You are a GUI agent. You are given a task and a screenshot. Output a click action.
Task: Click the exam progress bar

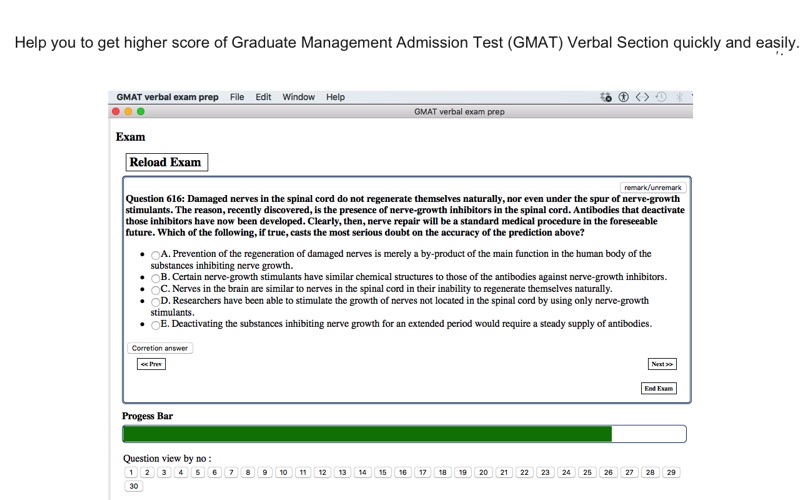(x=404, y=434)
